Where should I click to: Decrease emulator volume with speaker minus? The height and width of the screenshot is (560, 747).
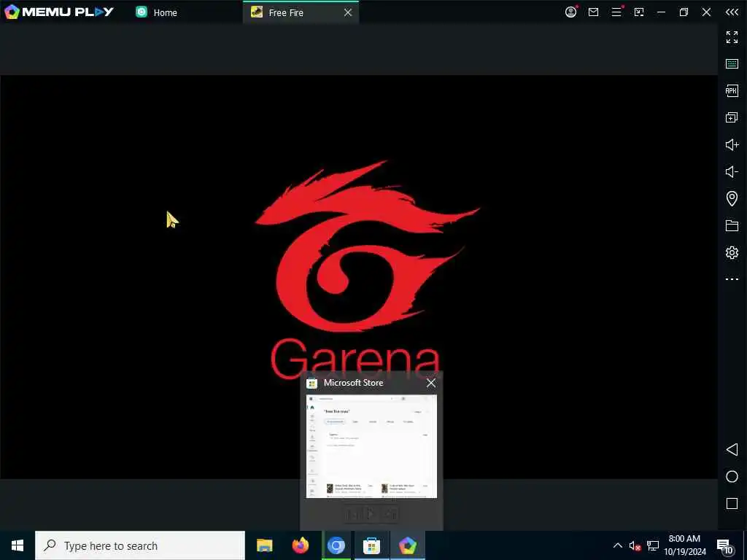pyautogui.click(x=732, y=171)
